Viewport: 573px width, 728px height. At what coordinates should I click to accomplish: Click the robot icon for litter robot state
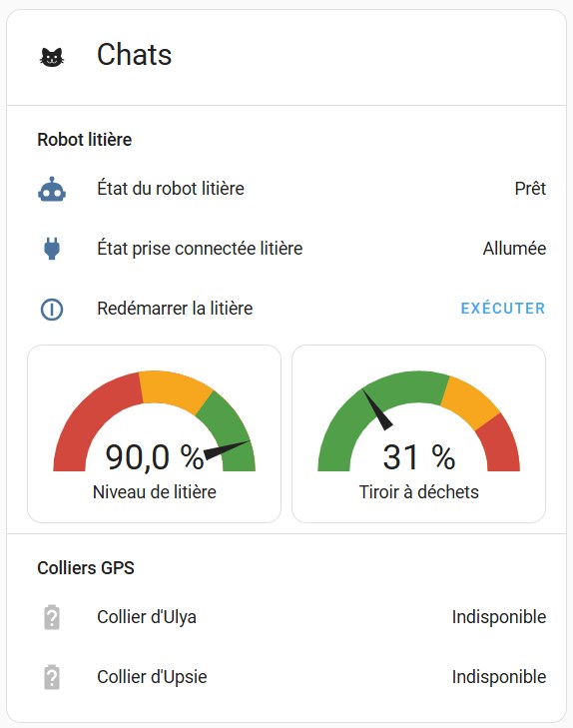click(52, 189)
